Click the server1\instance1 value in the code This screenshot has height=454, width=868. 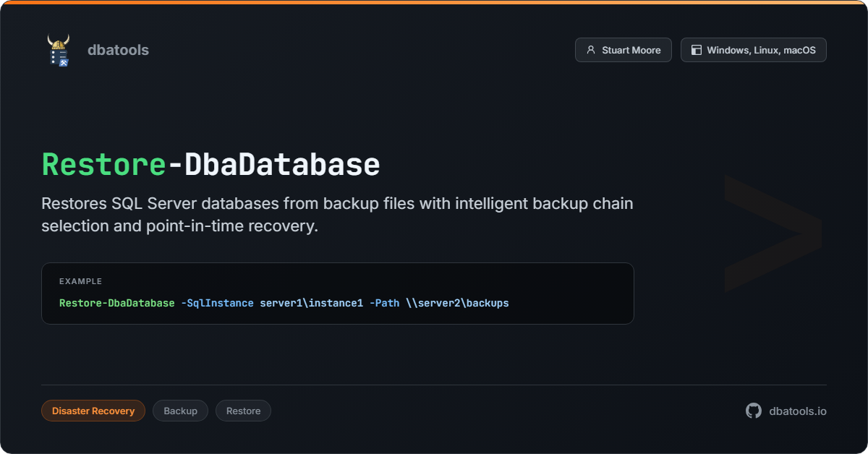(x=311, y=303)
